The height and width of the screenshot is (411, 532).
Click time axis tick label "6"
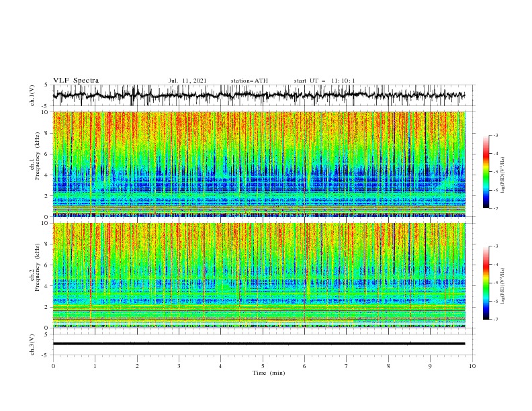coord(304,366)
